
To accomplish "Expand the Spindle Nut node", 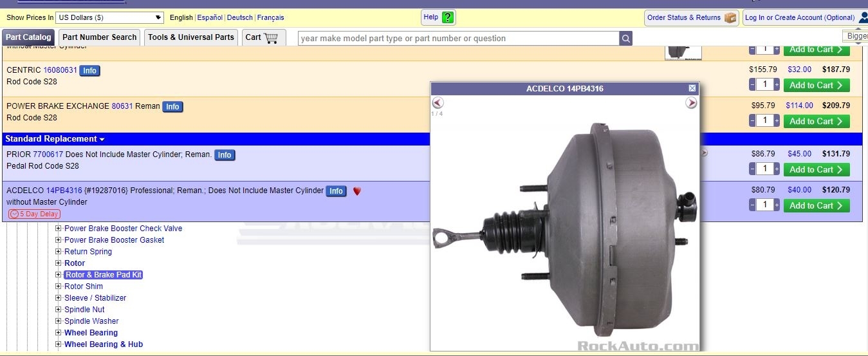I will [x=59, y=310].
